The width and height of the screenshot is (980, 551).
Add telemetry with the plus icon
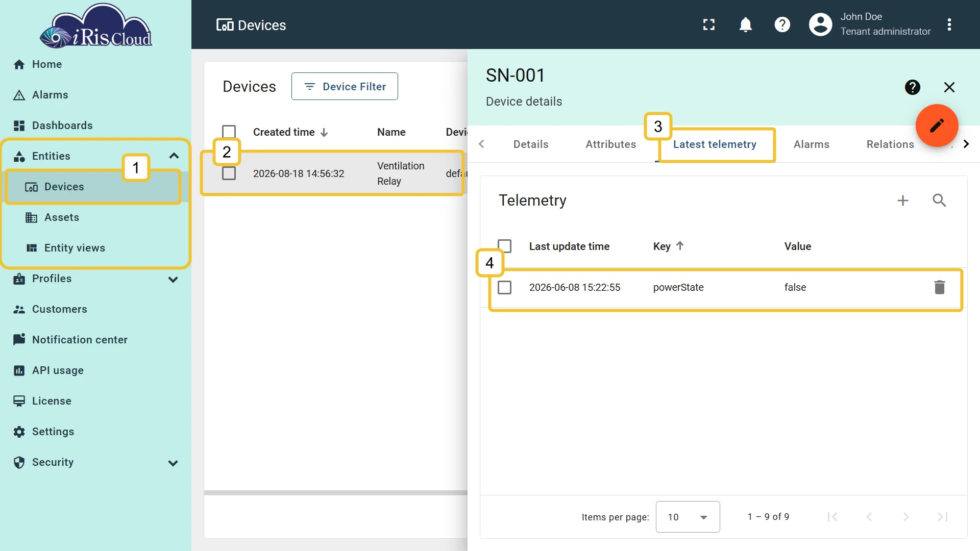[902, 201]
